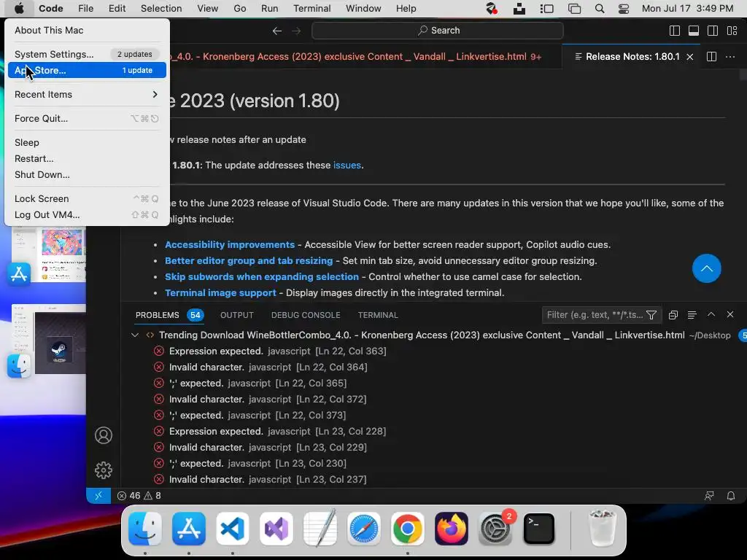Choose Restart... from the Apple menu

pyautogui.click(x=87, y=158)
